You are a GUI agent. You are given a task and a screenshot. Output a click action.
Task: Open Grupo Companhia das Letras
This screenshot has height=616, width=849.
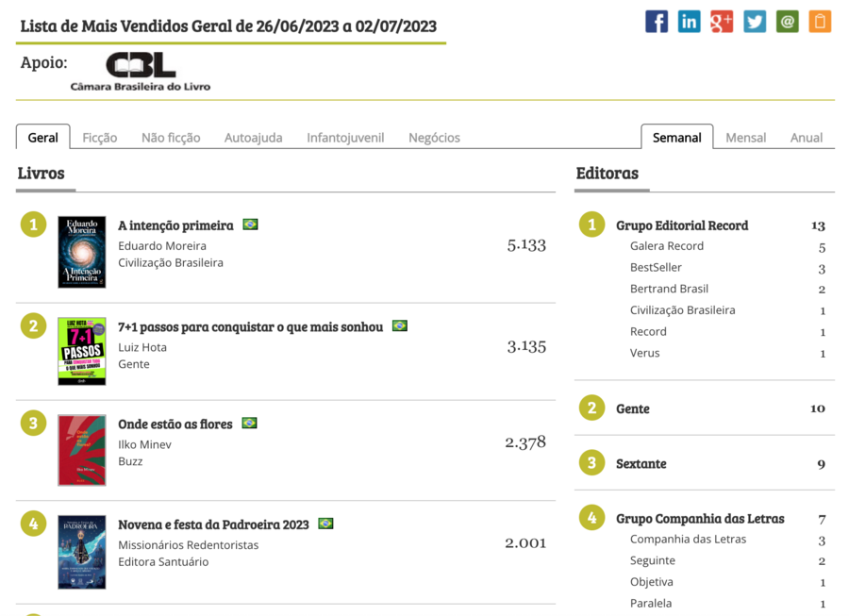(x=700, y=519)
